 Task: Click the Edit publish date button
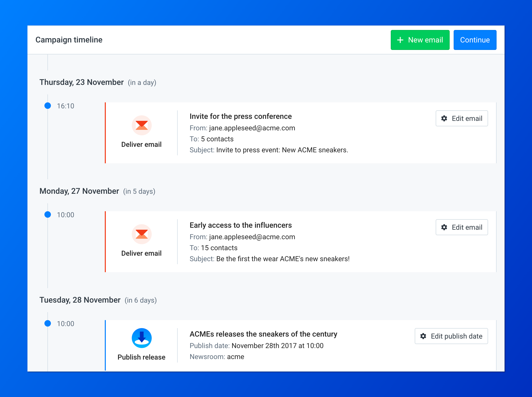tap(451, 336)
